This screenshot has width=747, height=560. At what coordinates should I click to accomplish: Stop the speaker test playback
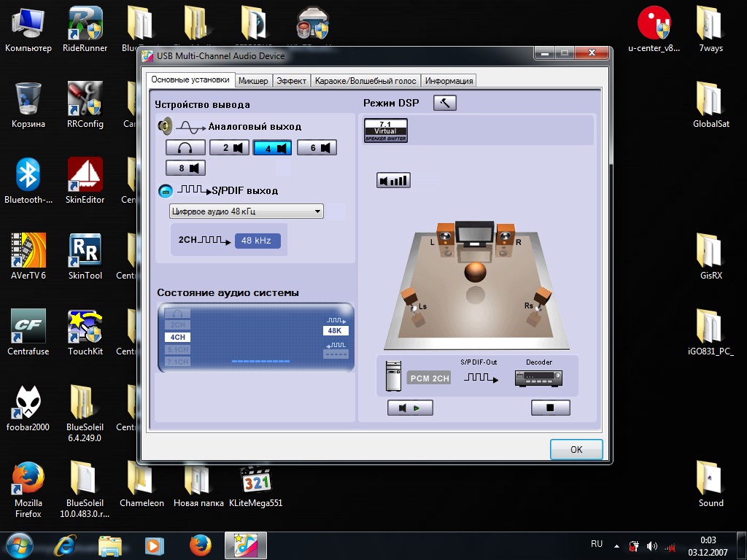coord(550,408)
